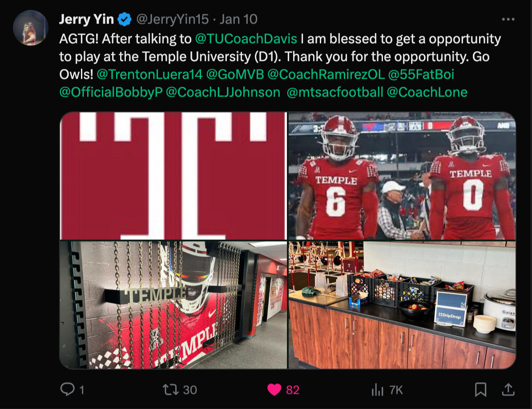Click Jerry Yin's profile avatar

click(30, 28)
